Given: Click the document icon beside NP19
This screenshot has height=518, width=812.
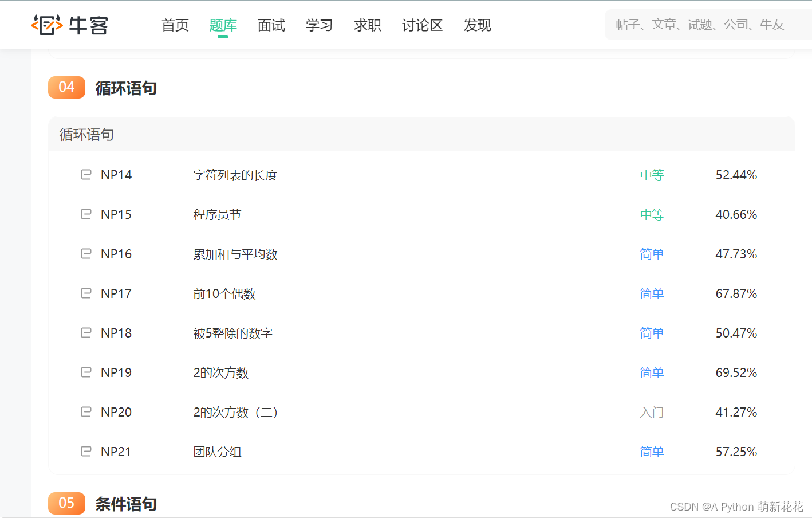Looking at the screenshot, I should click(x=86, y=372).
